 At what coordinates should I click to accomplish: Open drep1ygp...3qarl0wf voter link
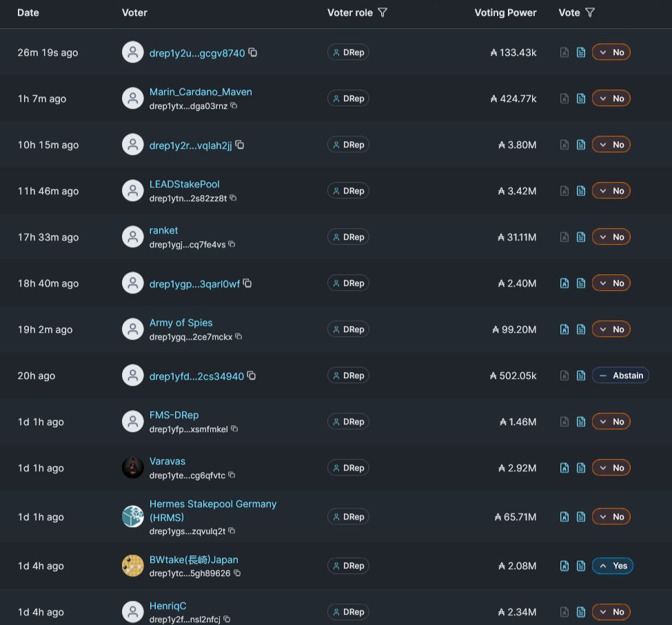tap(194, 284)
